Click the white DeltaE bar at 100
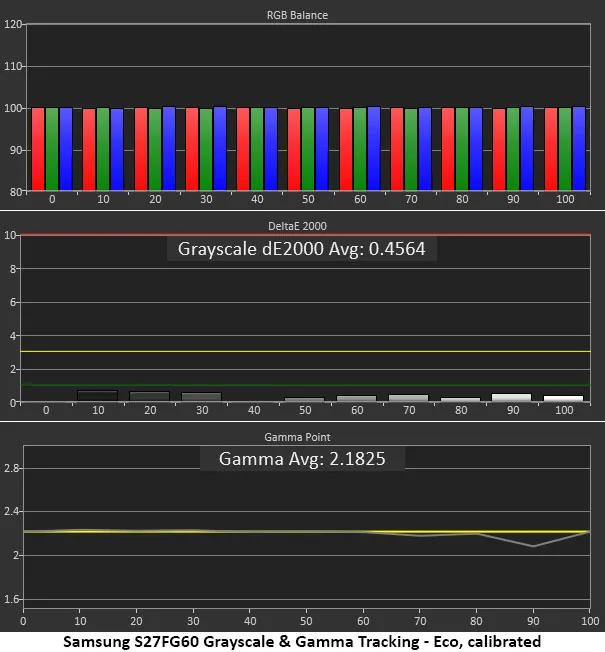 tap(563, 399)
